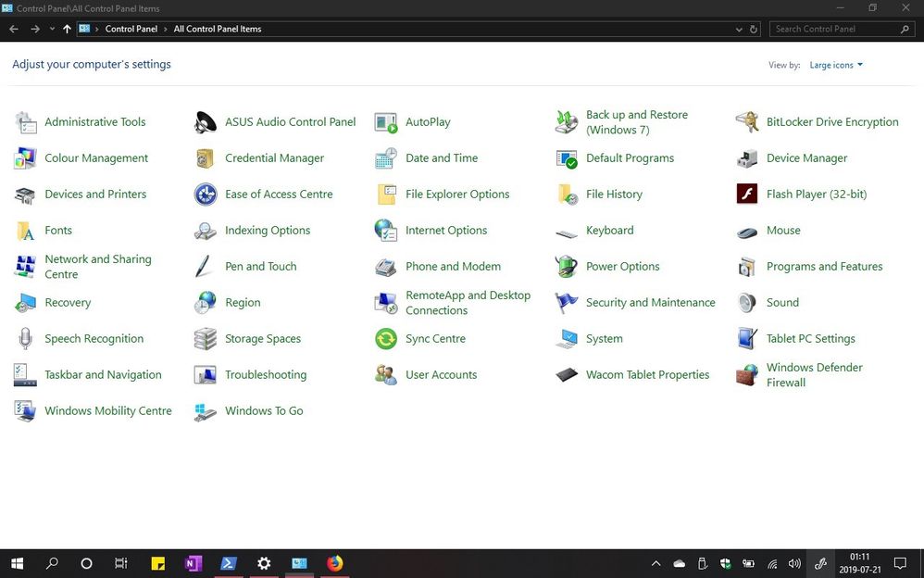This screenshot has height=578, width=924.
Task: Open the Tablet PC Settings link
Action: [x=810, y=338]
